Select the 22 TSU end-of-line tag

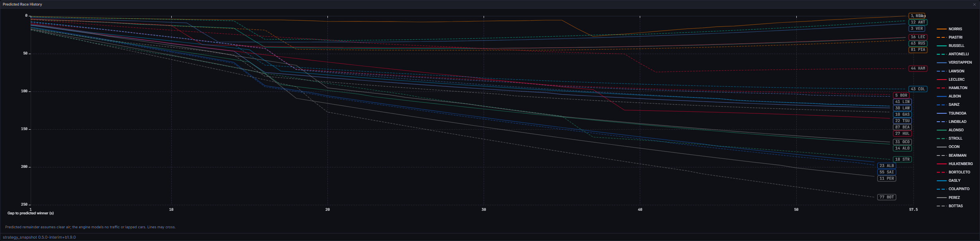[902, 121]
